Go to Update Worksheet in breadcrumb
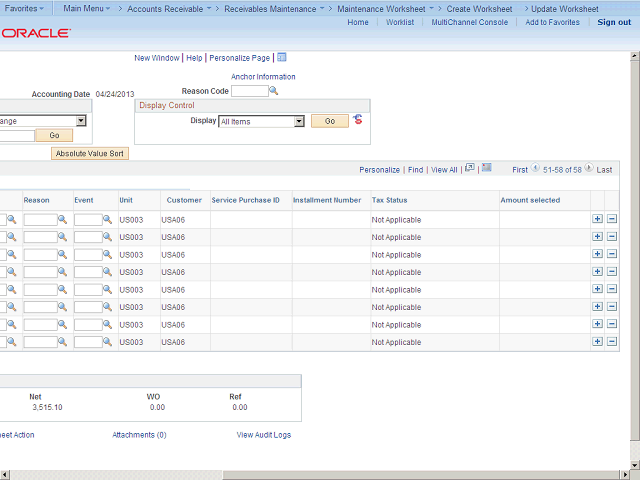640x480 pixels. pos(564,8)
